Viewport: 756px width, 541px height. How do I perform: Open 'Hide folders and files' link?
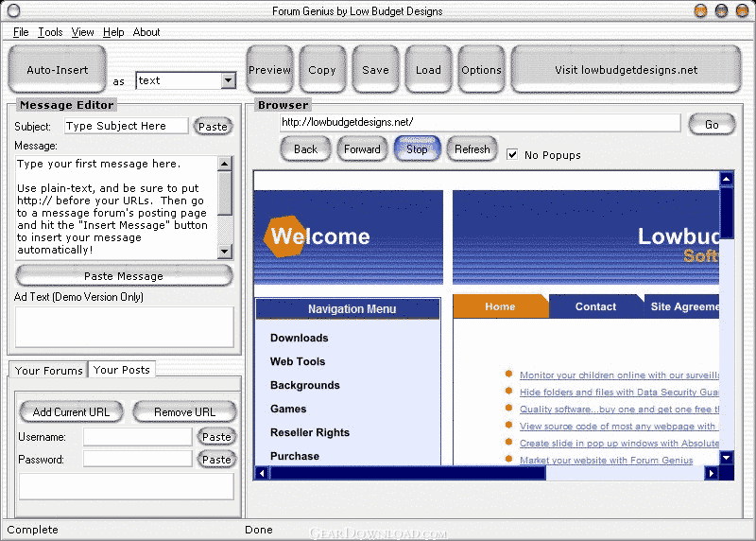pos(619,392)
